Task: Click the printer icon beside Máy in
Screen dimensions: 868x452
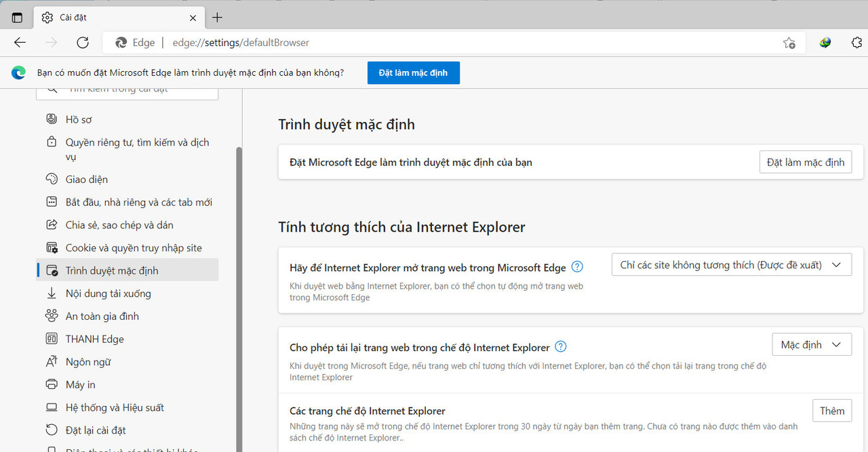Action: tap(52, 385)
